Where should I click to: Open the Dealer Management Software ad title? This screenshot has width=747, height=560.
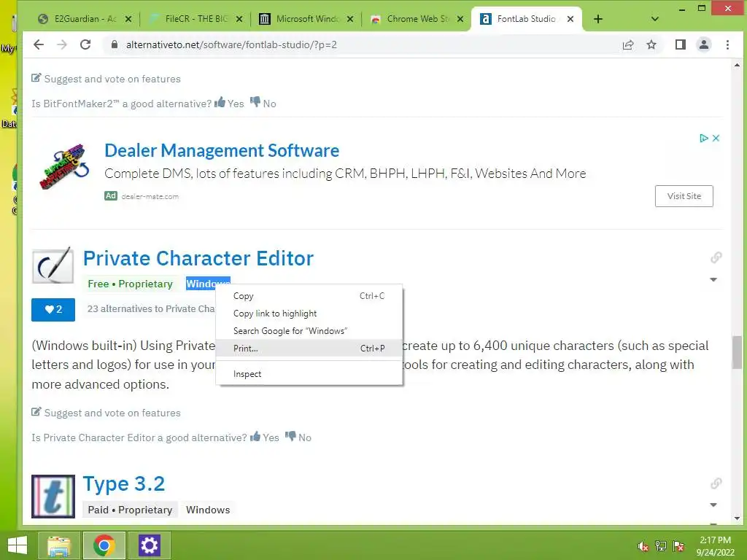pos(222,150)
